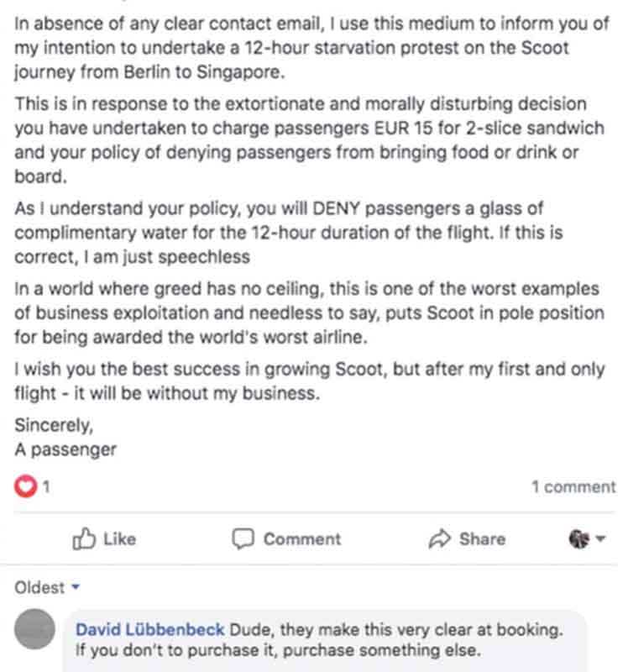This screenshot has width=628, height=672.
Task: Open dropdown arrow beside identity avatar
Action: [600, 538]
